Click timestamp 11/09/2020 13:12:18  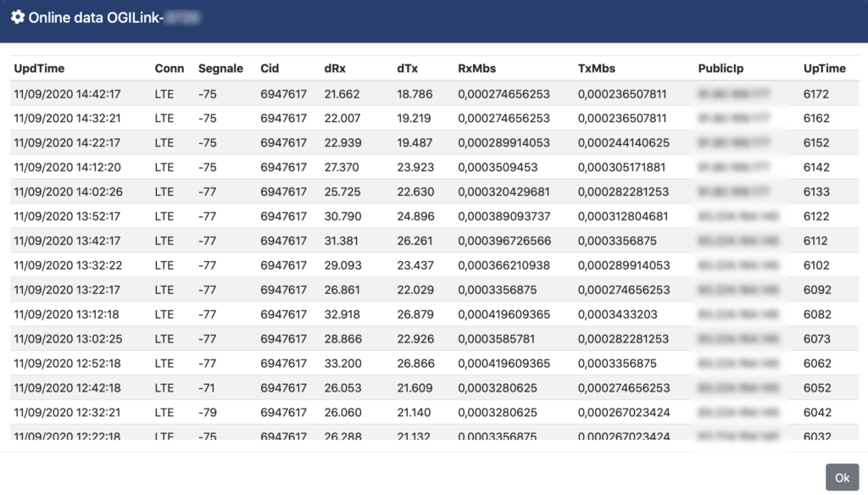(x=66, y=314)
